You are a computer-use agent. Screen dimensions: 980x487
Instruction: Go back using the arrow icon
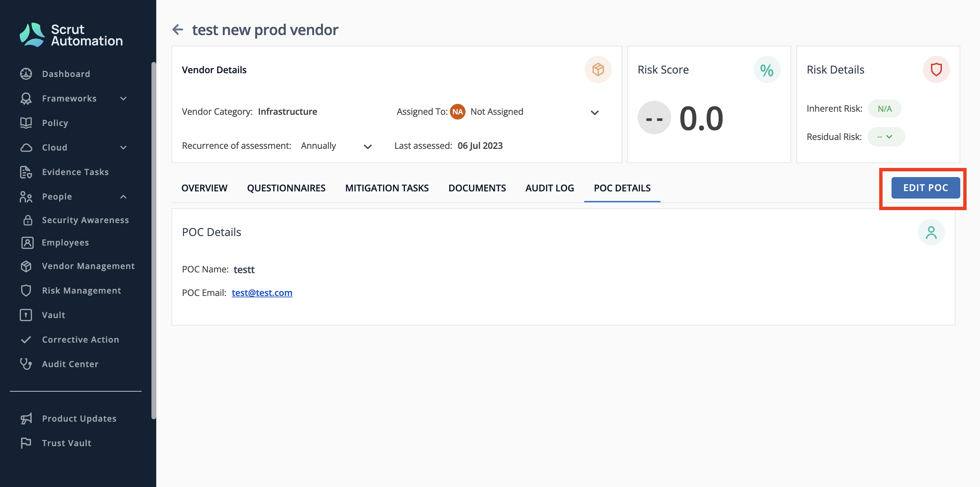178,29
